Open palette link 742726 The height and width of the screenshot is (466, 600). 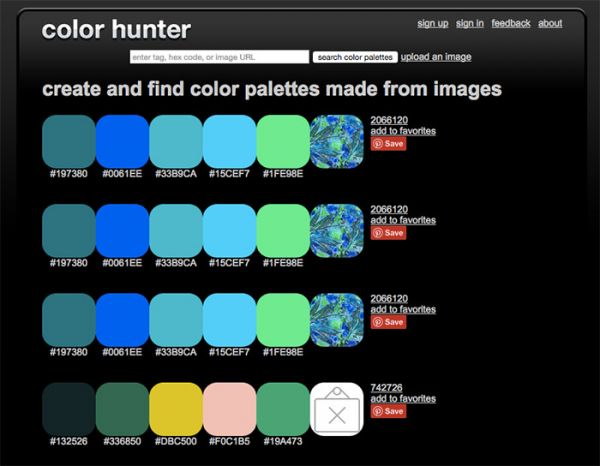pyautogui.click(x=386, y=388)
